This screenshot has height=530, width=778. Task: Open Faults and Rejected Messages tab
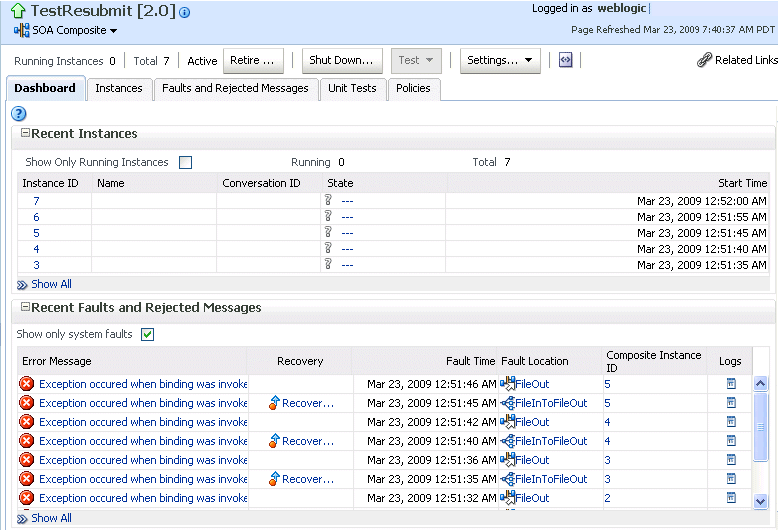[235, 88]
